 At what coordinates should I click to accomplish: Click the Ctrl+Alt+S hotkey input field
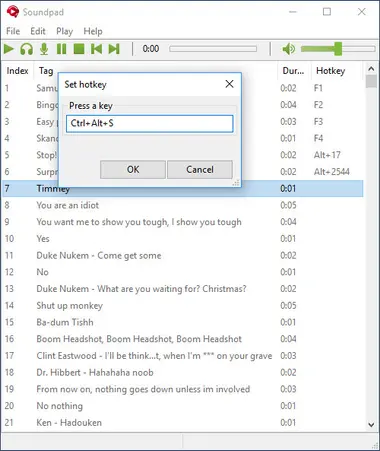coord(149,123)
